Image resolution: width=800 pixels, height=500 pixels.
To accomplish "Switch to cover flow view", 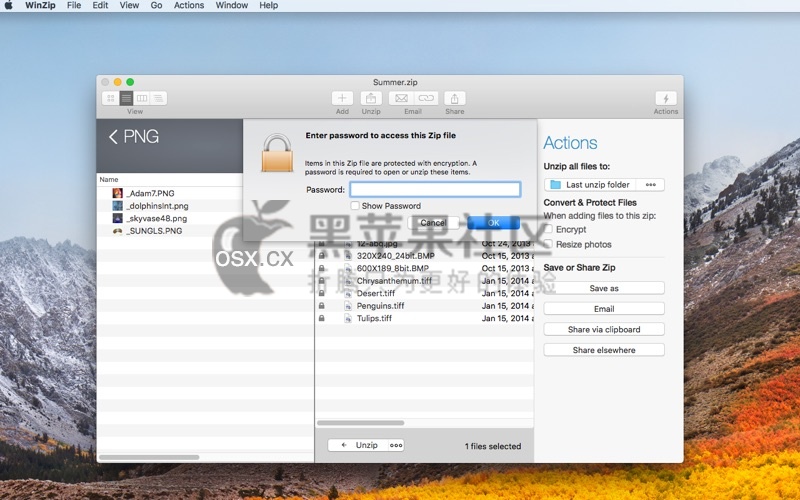I will pos(159,98).
